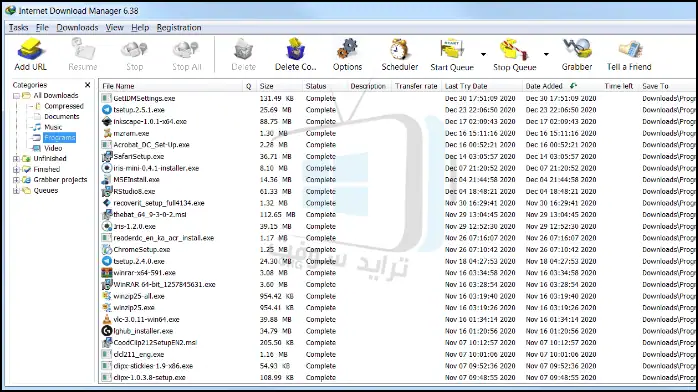Sort by Description column header
698x392 pixels.
pos(368,86)
